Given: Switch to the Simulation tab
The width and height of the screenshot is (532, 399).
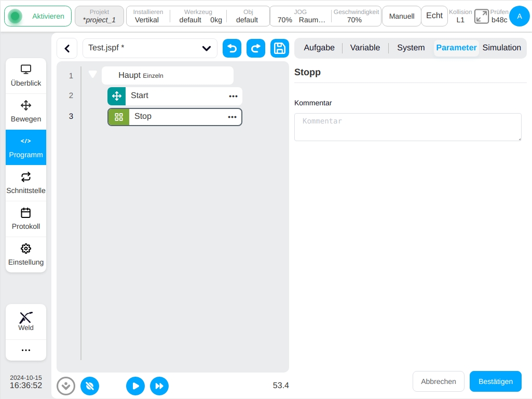Looking at the screenshot, I should (x=501, y=48).
